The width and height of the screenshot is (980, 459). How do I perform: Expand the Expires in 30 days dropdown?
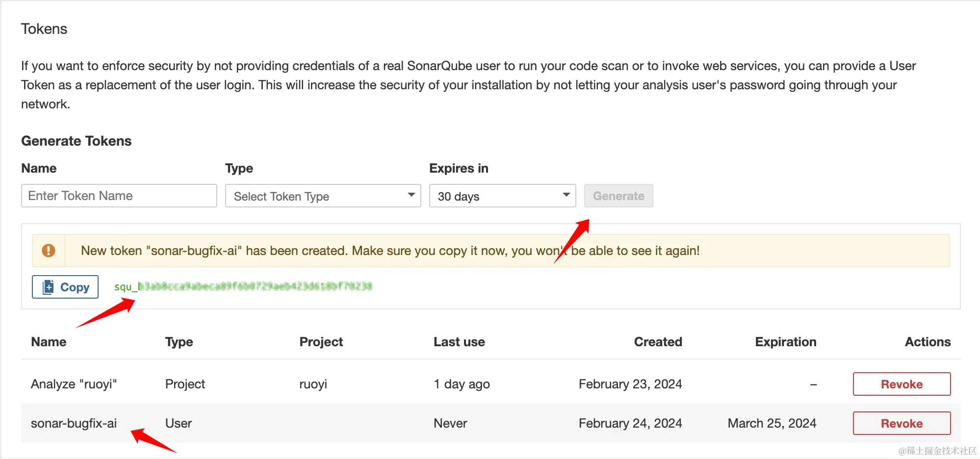click(502, 196)
